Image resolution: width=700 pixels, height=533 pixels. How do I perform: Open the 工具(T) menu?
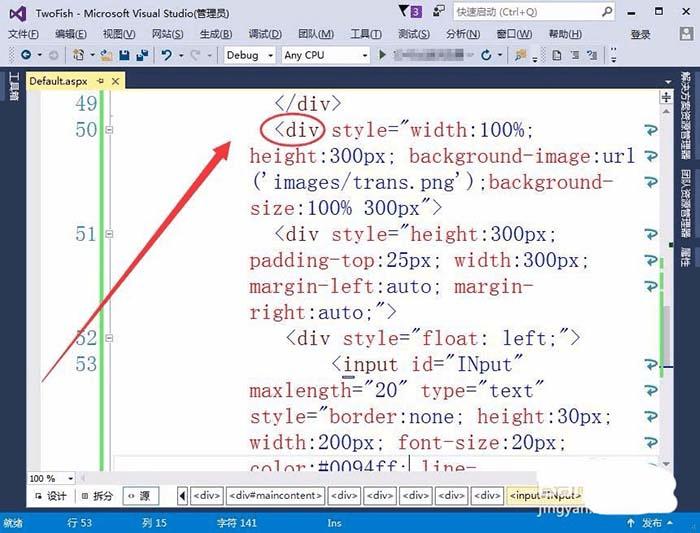coord(366,34)
